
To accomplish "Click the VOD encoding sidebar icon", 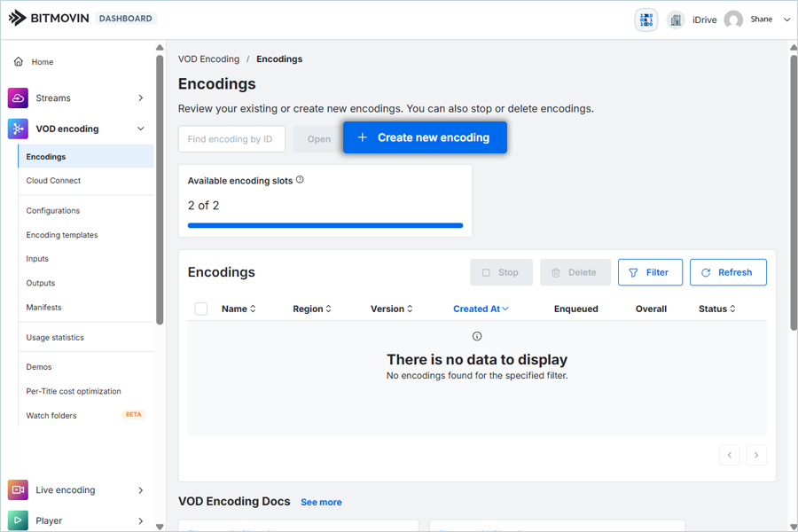I will [18, 129].
